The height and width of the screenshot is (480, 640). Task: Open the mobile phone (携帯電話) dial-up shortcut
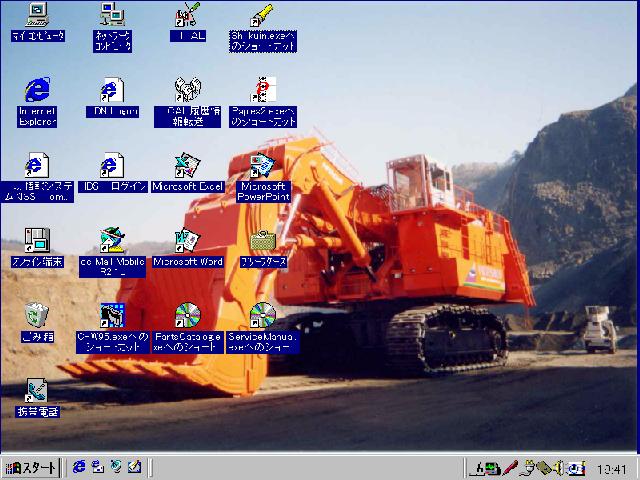(x=37, y=390)
